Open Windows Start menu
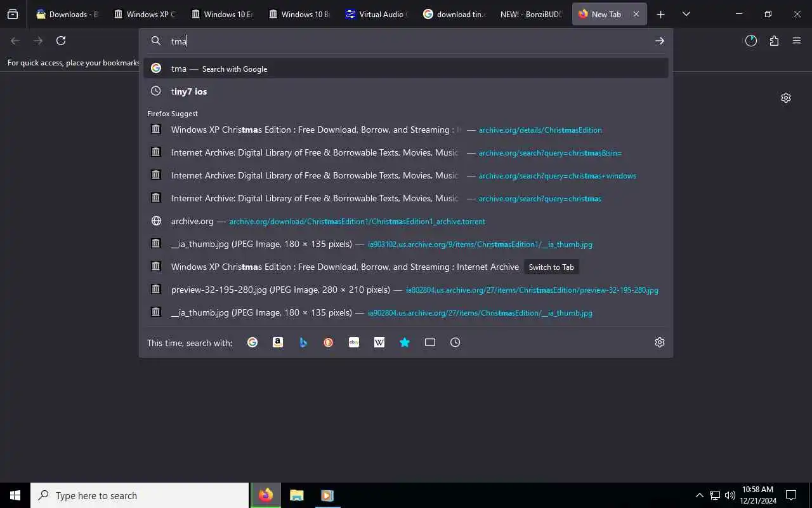Image resolution: width=812 pixels, height=508 pixels. (15, 495)
